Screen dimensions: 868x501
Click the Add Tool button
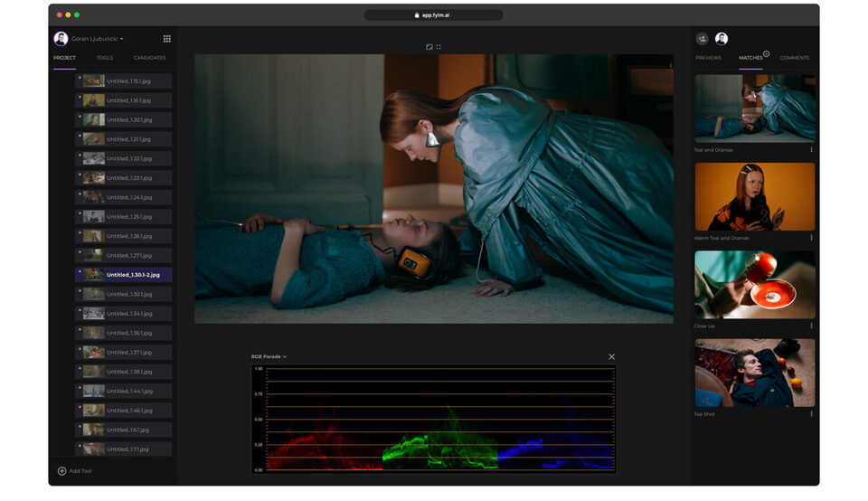[x=75, y=471]
